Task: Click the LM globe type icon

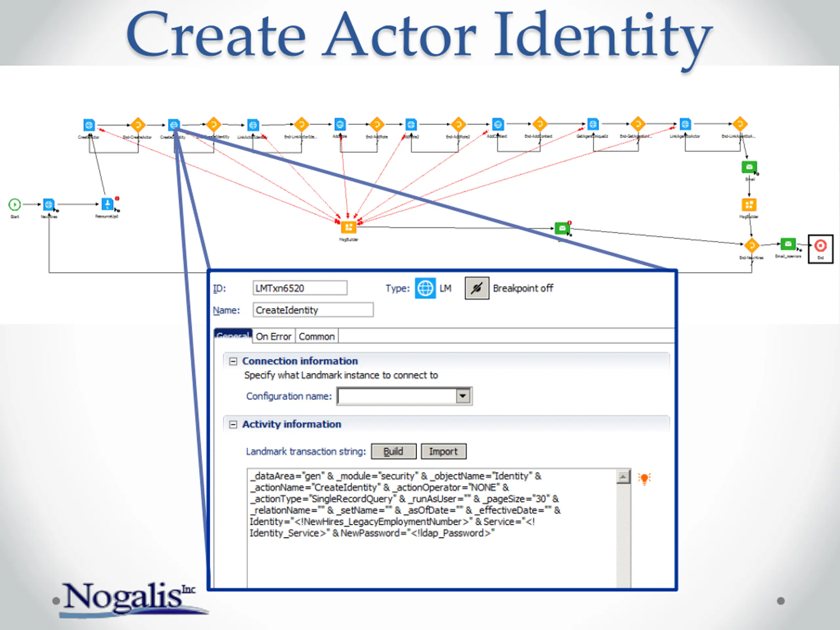Action: 425,288
